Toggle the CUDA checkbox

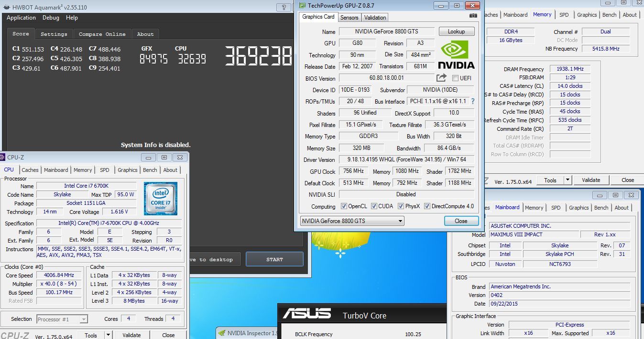(x=374, y=206)
